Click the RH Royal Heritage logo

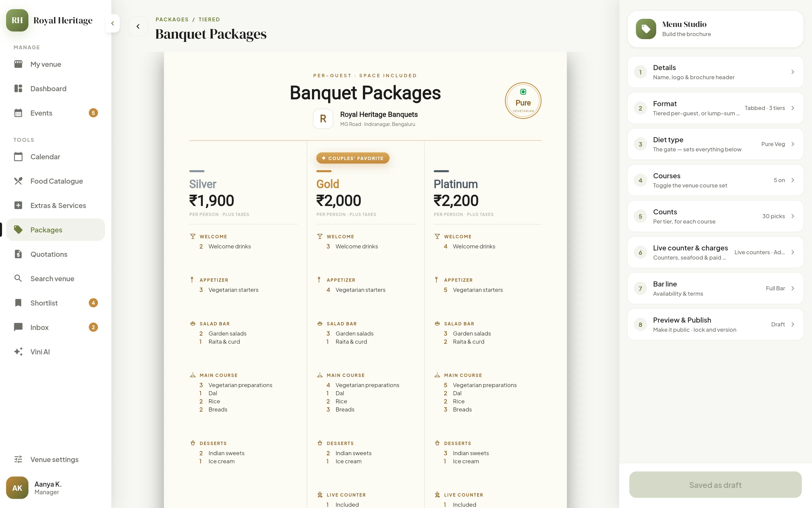click(17, 20)
